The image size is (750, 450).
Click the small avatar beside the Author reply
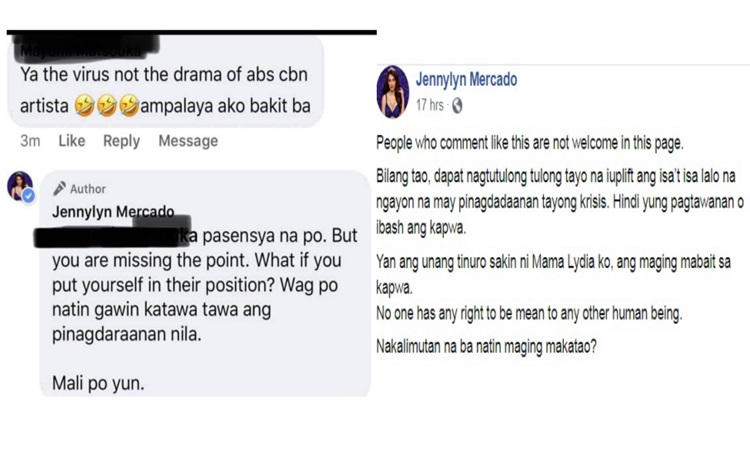click(x=20, y=186)
